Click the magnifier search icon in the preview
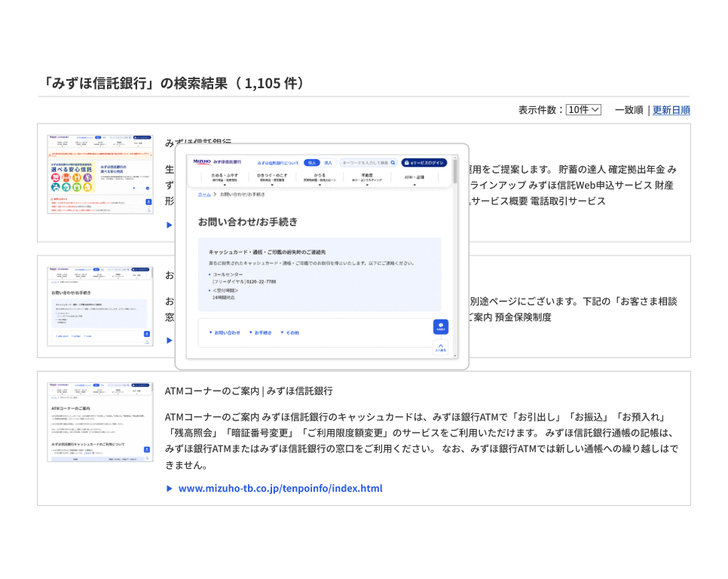The image size is (728, 579). (x=393, y=163)
